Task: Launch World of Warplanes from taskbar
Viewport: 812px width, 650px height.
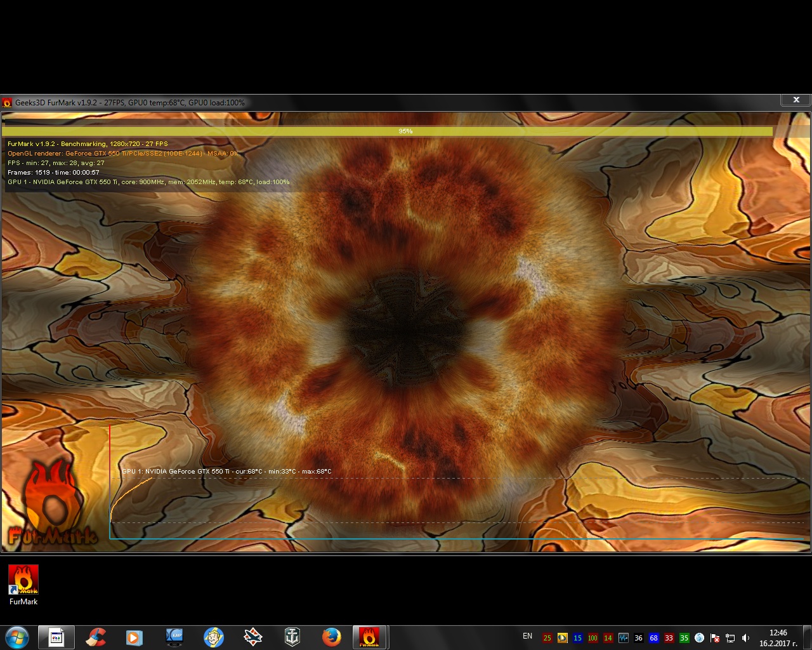Action: (253, 637)
